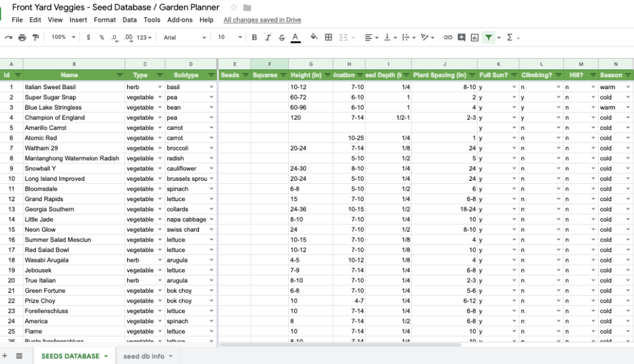Switch to the seed db info tab
The image size is (634, 364).
148,356
